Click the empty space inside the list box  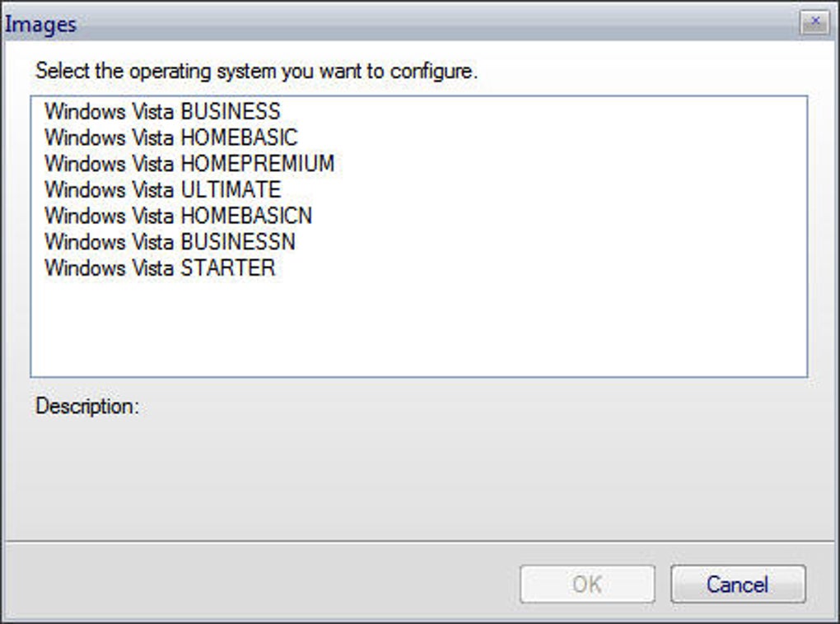coord(418,329)
